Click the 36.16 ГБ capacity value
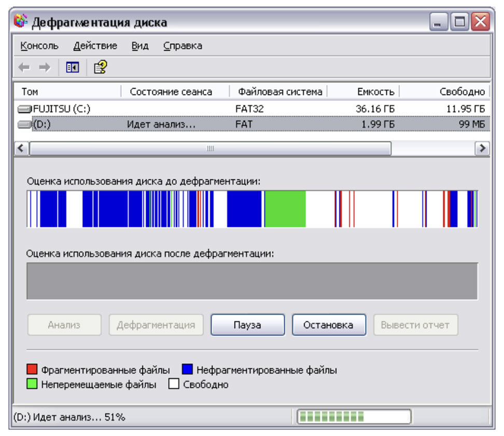Image resolution: width=504 pixels, height=436 pixels. (375, 109)
